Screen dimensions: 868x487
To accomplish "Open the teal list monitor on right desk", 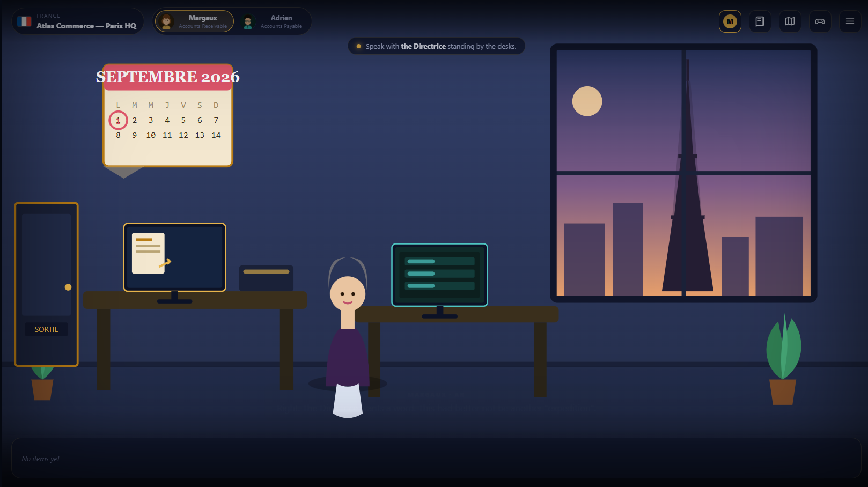I will click(x=440, y=275).
